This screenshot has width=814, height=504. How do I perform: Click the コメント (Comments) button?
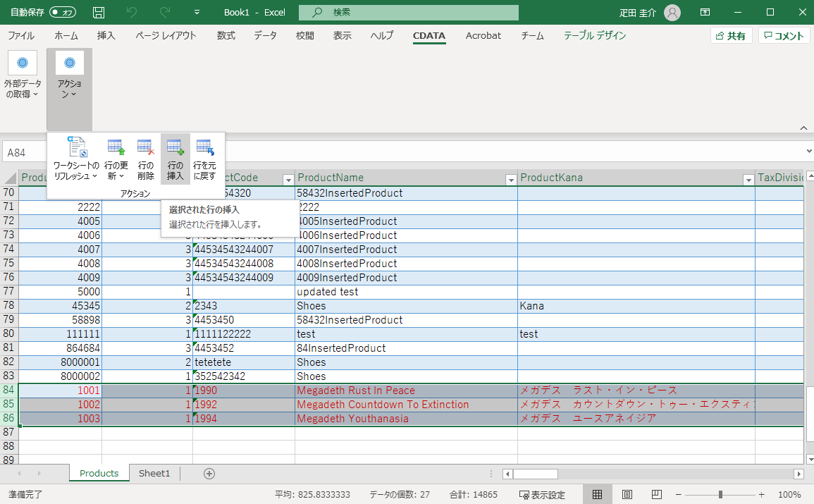tap(784, 35)
